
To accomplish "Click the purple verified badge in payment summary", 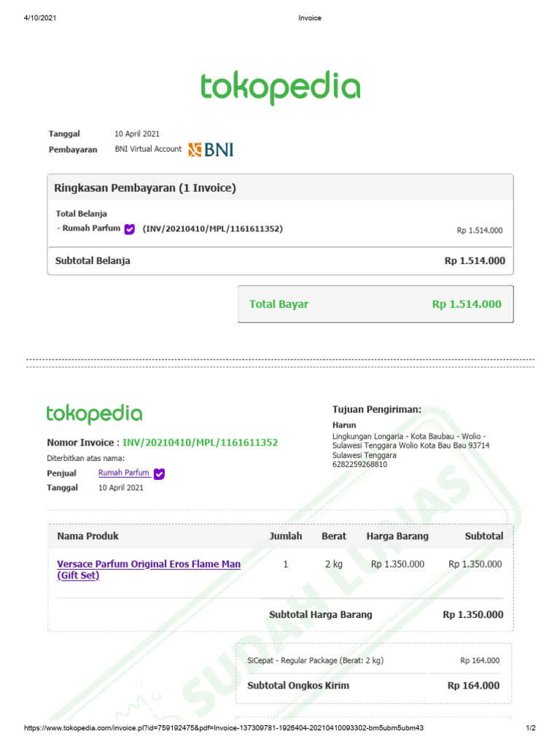I will pos(130,229).
